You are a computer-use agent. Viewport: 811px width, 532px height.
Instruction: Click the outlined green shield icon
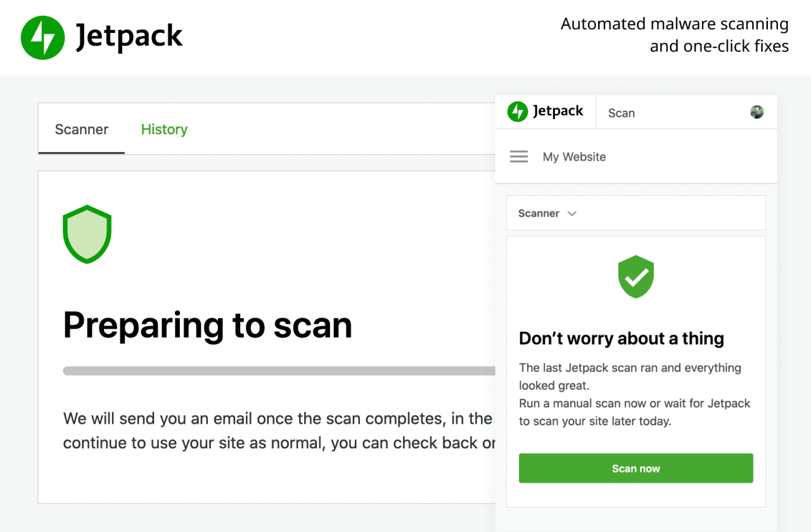coord(87,234)
